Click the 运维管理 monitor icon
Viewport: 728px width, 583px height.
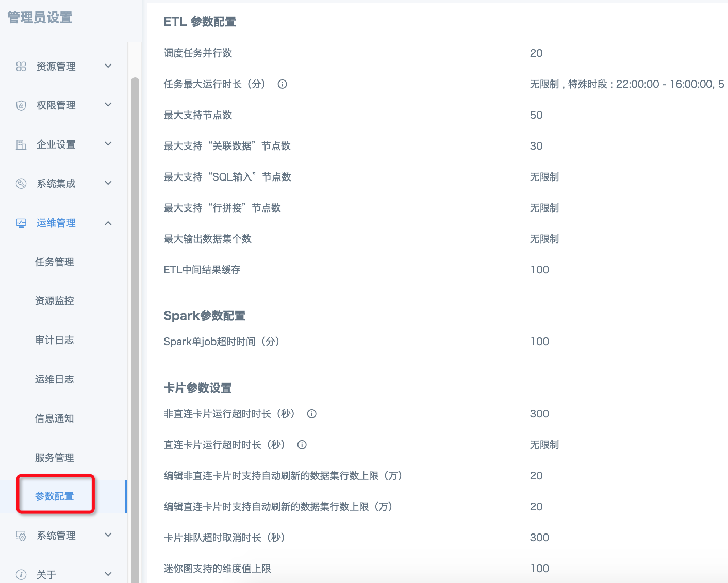point(21,223)
